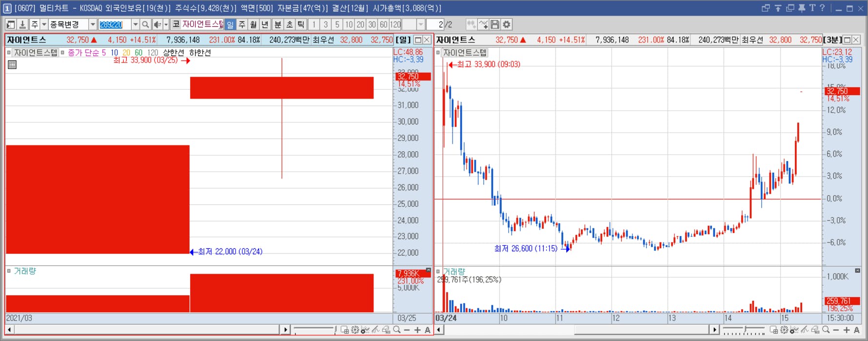Expand the 종목변경 dropdown
868x341 pixels.
tap(92, 24)
